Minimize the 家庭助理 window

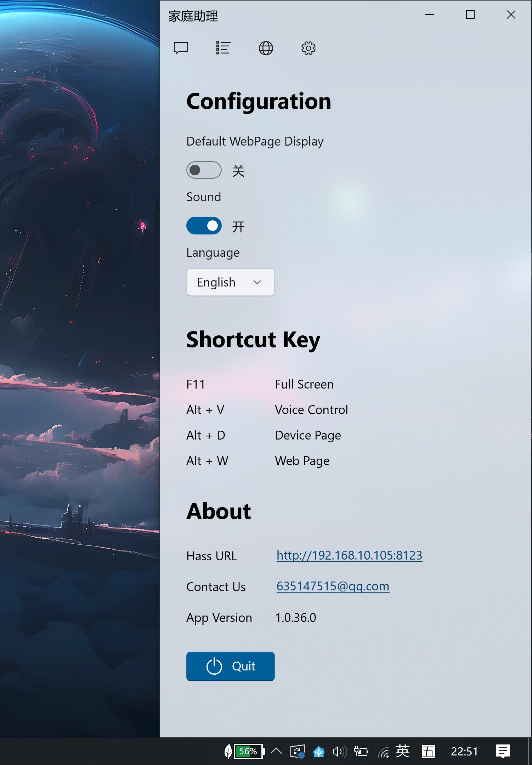(430, 15)
